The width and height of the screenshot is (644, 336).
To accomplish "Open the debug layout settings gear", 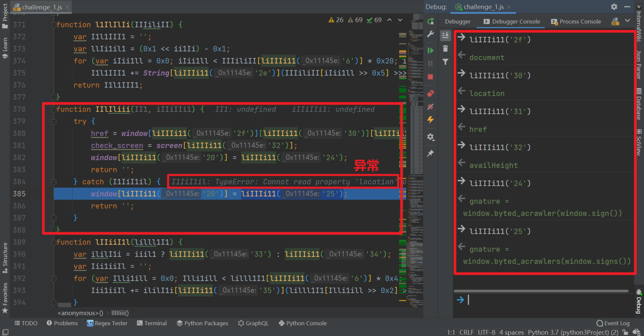I will coord(431,137).
